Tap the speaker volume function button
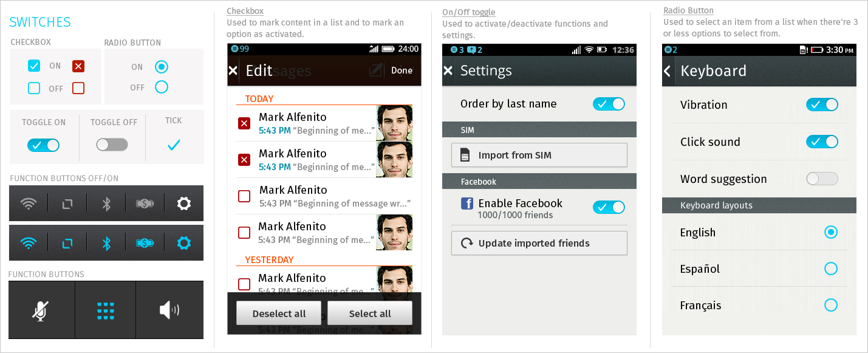The image size is (868, 353). tap(169, 310)
